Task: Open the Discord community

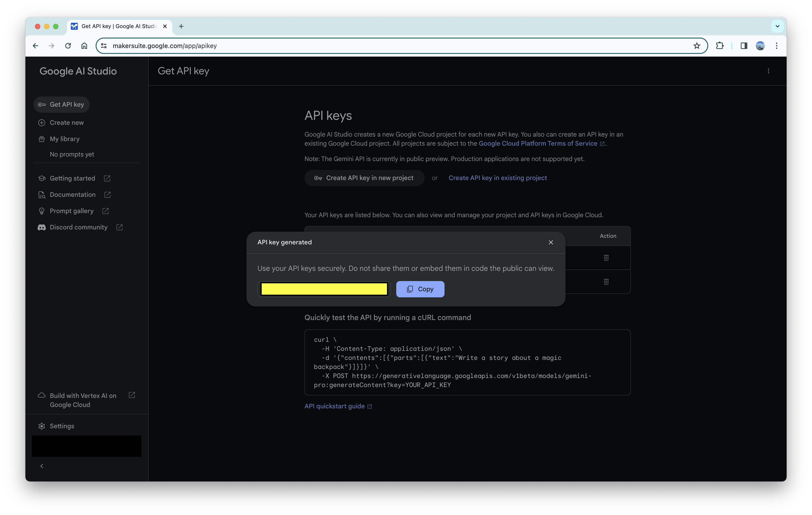Action: [78, 227]
